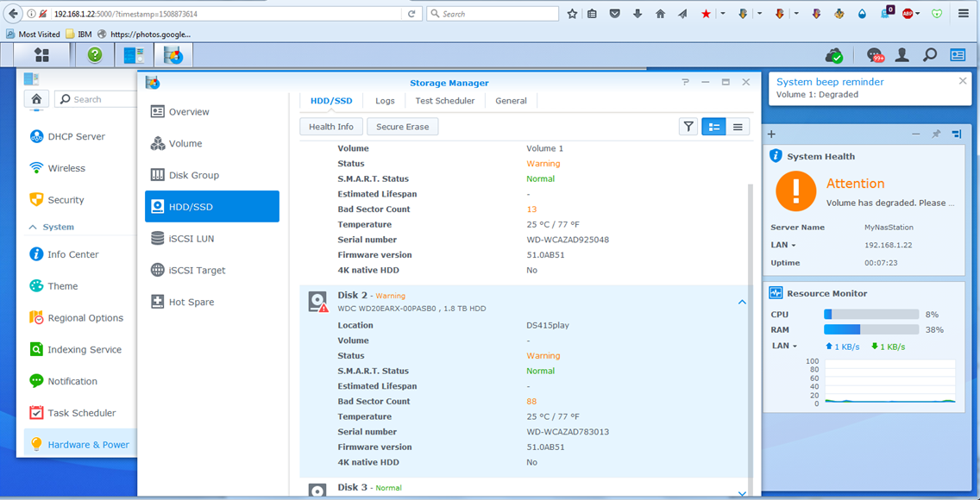Toggle the widgets pane taskbar icon
Viewport: 980px width, 500px height.
958,55
